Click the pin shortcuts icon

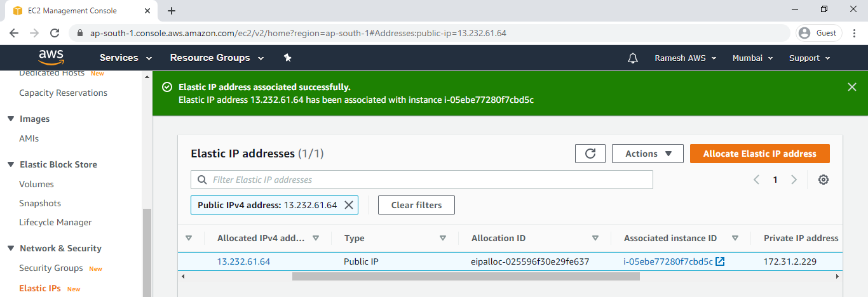click(287, 58)
